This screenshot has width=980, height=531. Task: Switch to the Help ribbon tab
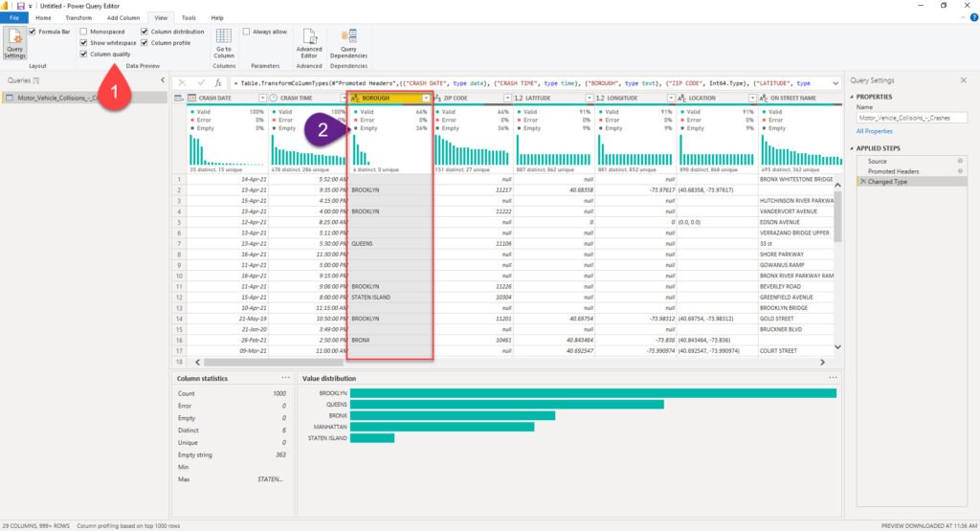[217, 17]
